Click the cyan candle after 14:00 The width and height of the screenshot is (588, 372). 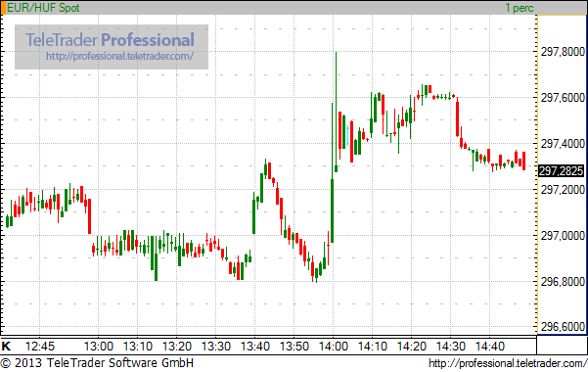348,136
